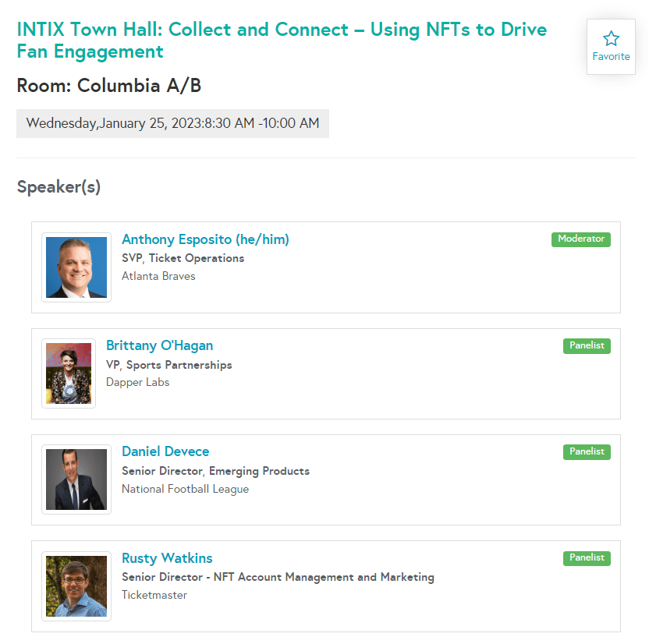Image resolution: width=649 pixels, height=644 pixels.
Task: Click the Favorite button label text
Action: coord(611,57)
